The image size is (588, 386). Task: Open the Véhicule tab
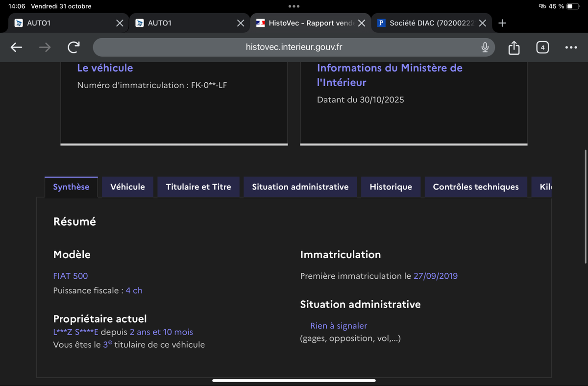tap(127, 187)
